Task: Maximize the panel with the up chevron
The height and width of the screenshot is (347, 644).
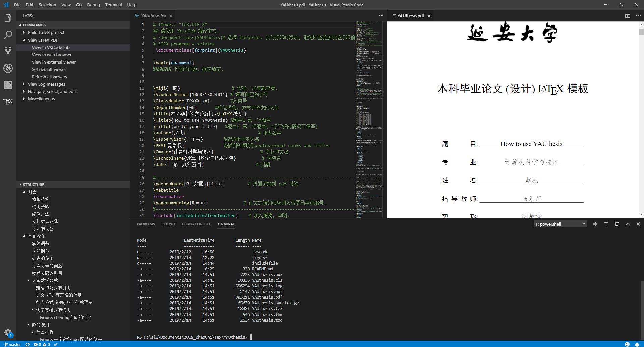Action: point(628,224)
